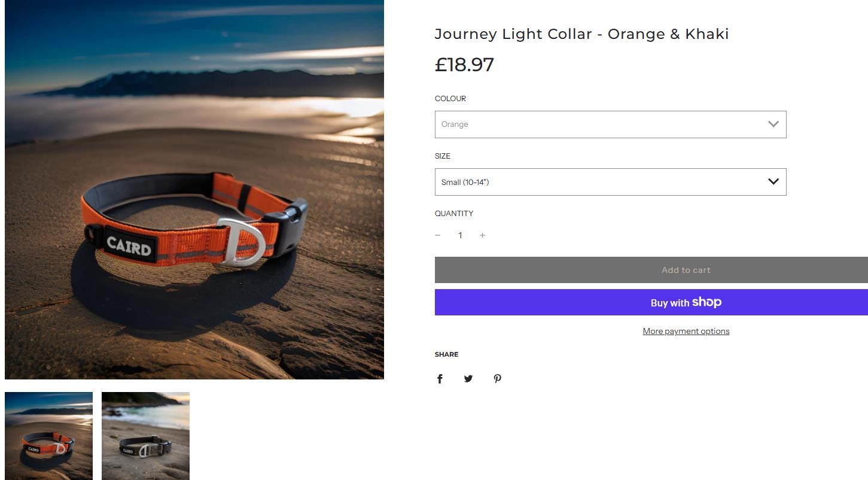Share product on Facebook
Screen dimensions: 868x480
click(440, 379)
